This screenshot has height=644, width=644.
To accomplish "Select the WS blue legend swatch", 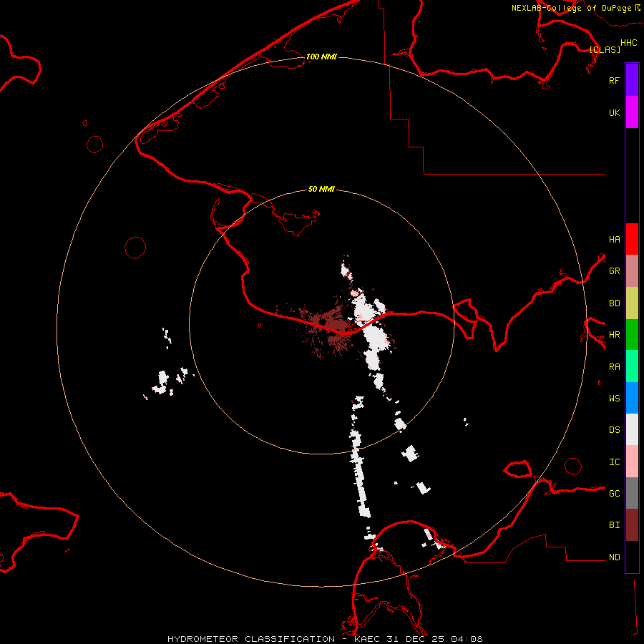I will (632, 398).
